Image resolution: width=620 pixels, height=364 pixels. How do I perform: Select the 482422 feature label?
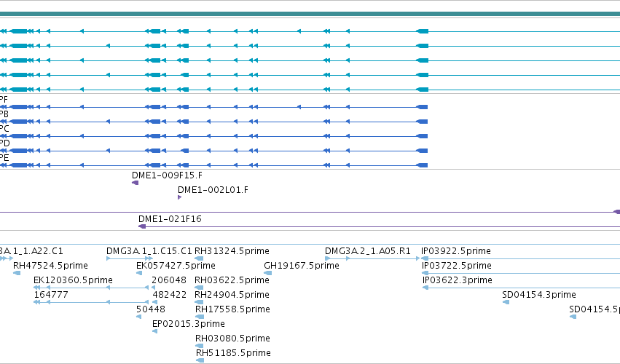pos(170,295)
